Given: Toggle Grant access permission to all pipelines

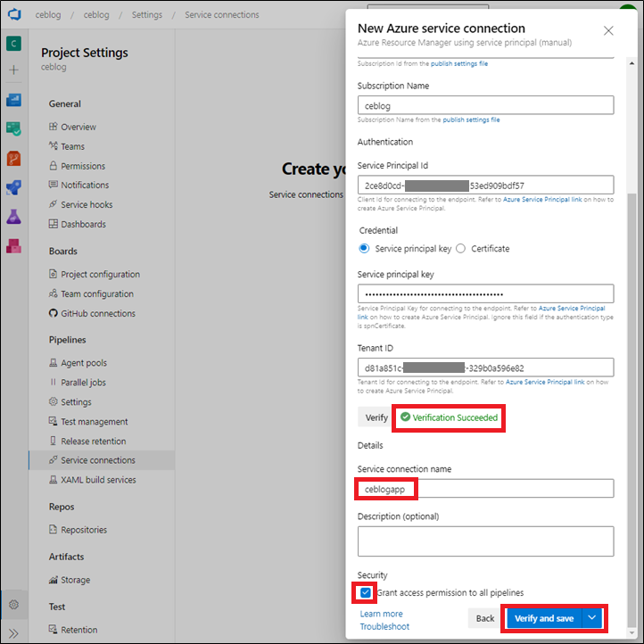Looking at the screenshot, I should [365, 592].
